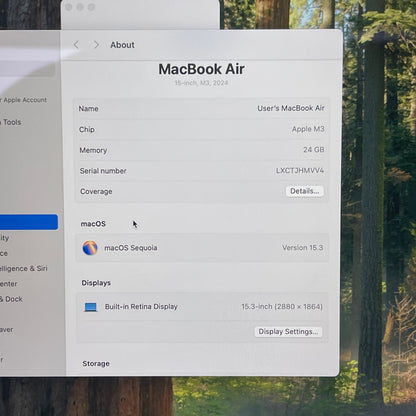Go forward with the right chevron arrow
The image size is (416, 416).
pos(96,45)
